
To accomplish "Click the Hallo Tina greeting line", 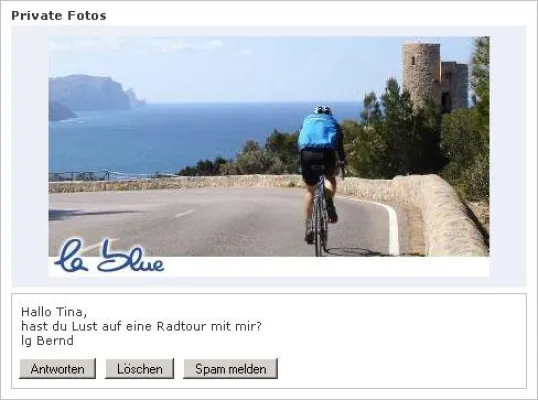I will pyautogui.click(x=54, y=312).
